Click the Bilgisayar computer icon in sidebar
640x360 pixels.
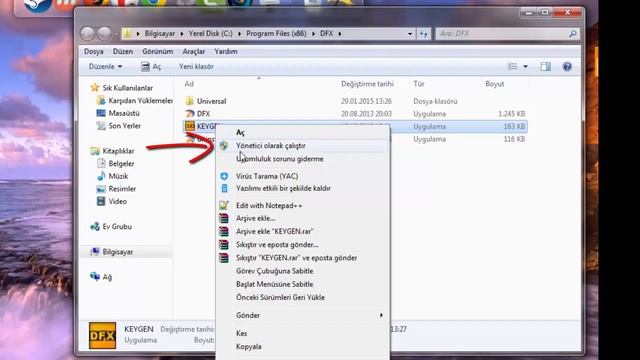[95, 251]
